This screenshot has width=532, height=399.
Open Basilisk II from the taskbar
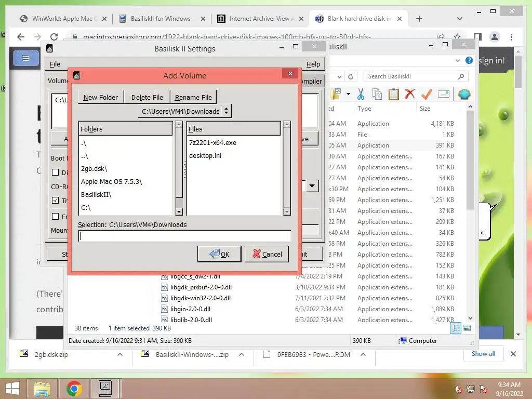pos(105,389)
